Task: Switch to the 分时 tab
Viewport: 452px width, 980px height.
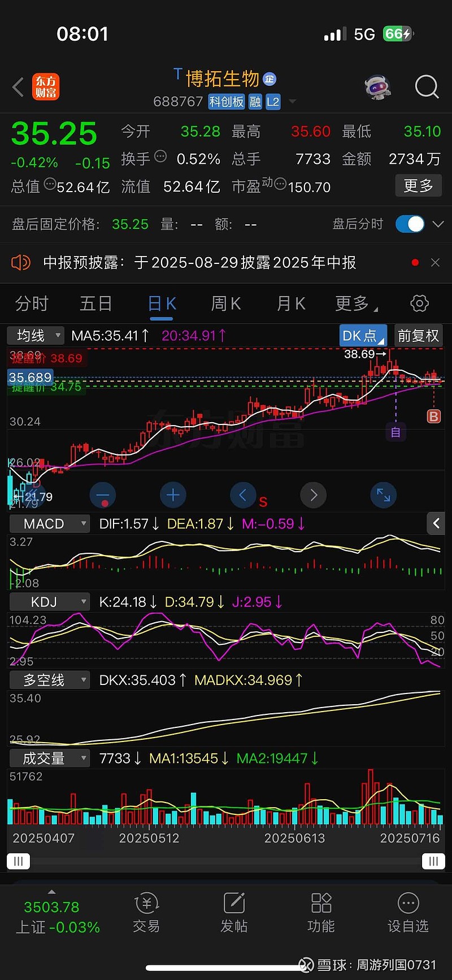Action: click(32, 304)
